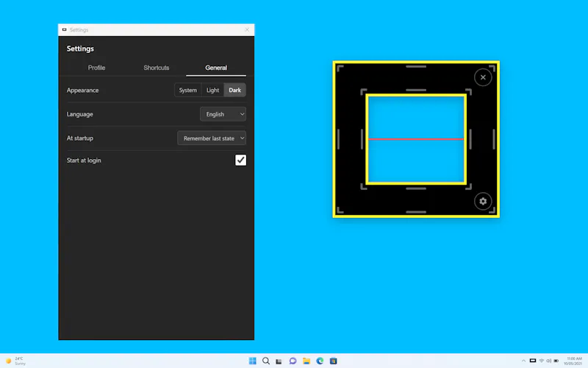Viewport: 588px width, 368px height.
Task: Open the clock and date in taskbar
Action: [x=573, y=361]
